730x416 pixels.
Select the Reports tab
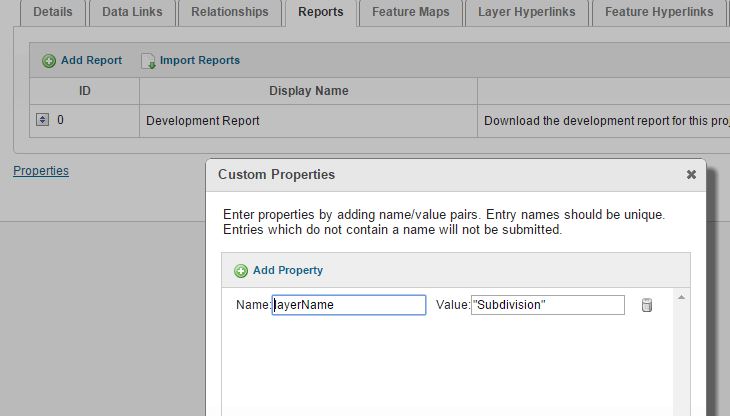(321, 12)
